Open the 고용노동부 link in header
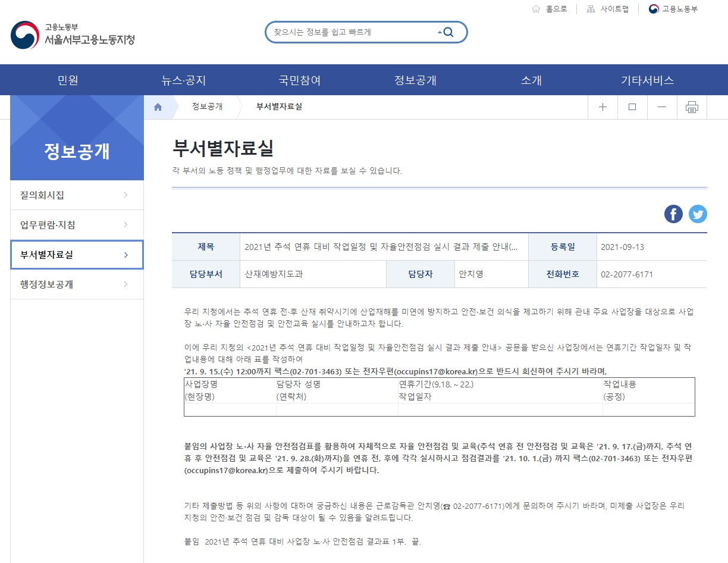The height and width of the screenshot is (563, 728). pos(674,9)
